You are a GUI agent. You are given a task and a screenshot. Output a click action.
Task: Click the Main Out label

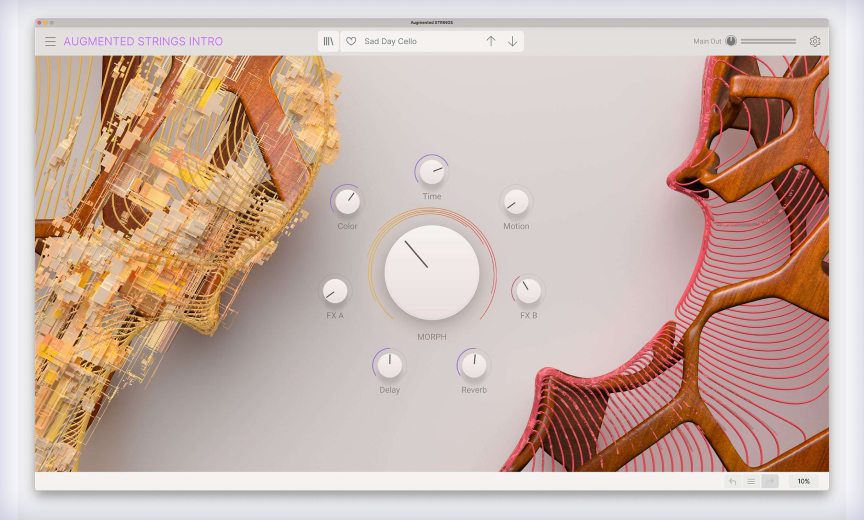(707, 41)
